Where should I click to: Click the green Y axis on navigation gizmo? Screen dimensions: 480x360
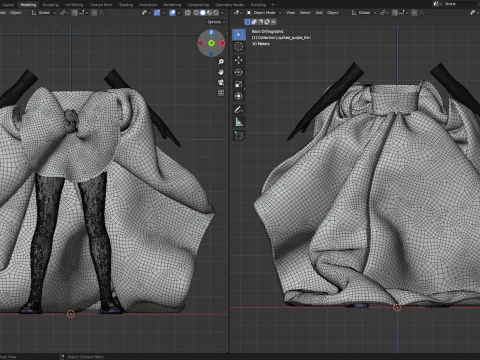(211, 43)
